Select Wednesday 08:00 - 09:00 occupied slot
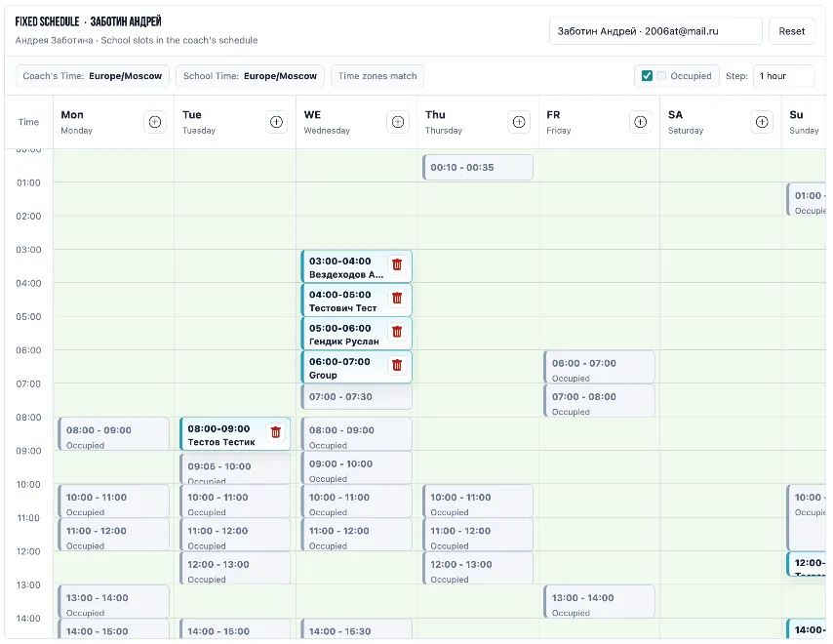Screen dimensions: 833x644 tap(356, 434)
